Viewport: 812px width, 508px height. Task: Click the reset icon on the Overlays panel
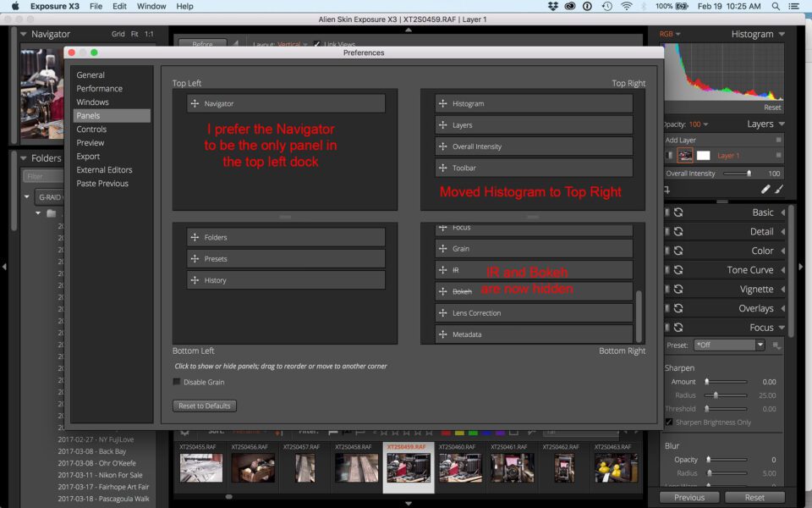pos(678,308)
